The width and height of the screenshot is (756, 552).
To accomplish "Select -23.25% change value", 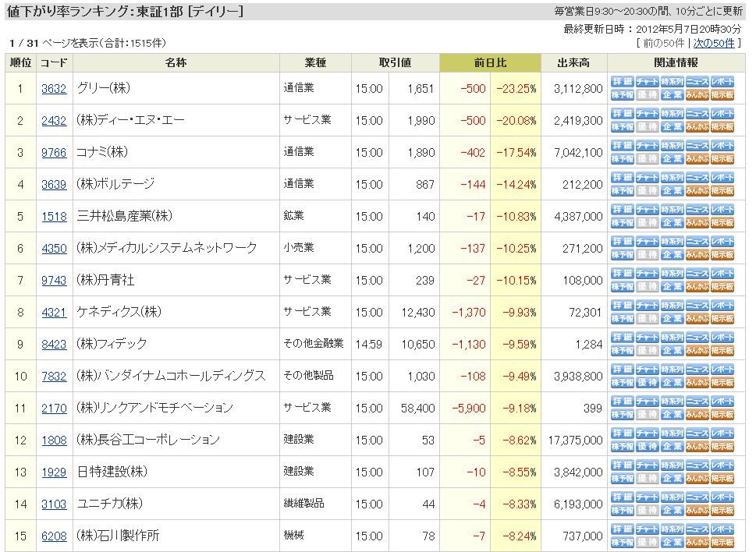I will [516, 89].
